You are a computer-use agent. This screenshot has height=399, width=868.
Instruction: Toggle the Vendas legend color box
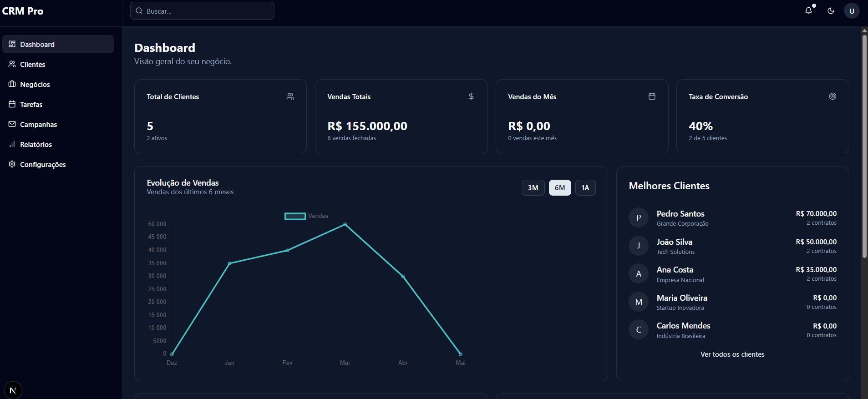[x=295, y=216]
